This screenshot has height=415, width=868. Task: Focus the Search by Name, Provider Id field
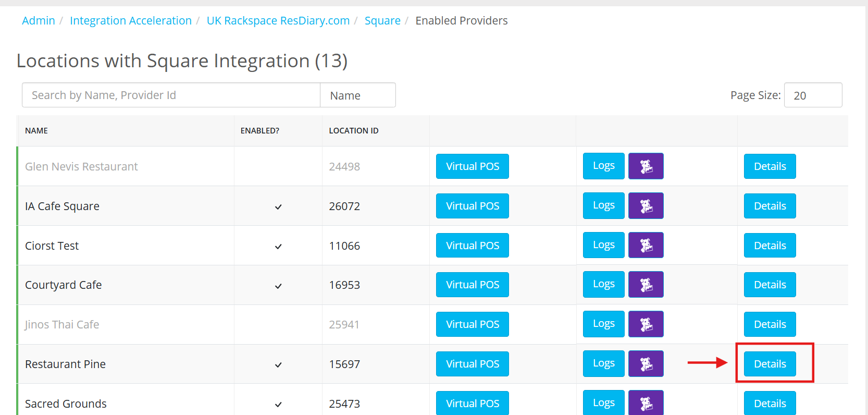click(x=171, y=95)
